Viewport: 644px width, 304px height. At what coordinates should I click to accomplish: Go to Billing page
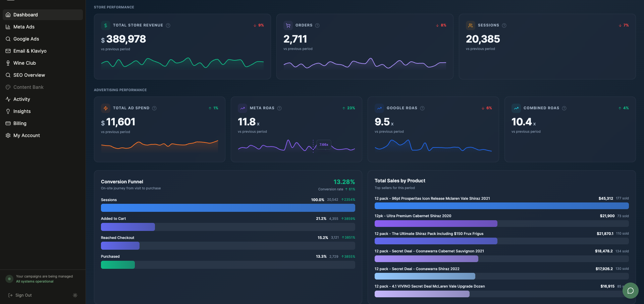point(43,123)
